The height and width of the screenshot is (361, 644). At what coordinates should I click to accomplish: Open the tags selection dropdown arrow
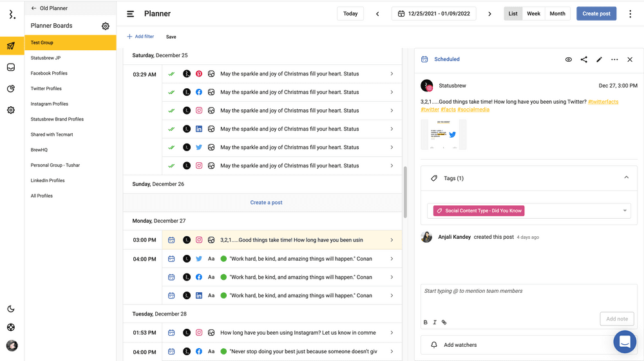[624, 210]
